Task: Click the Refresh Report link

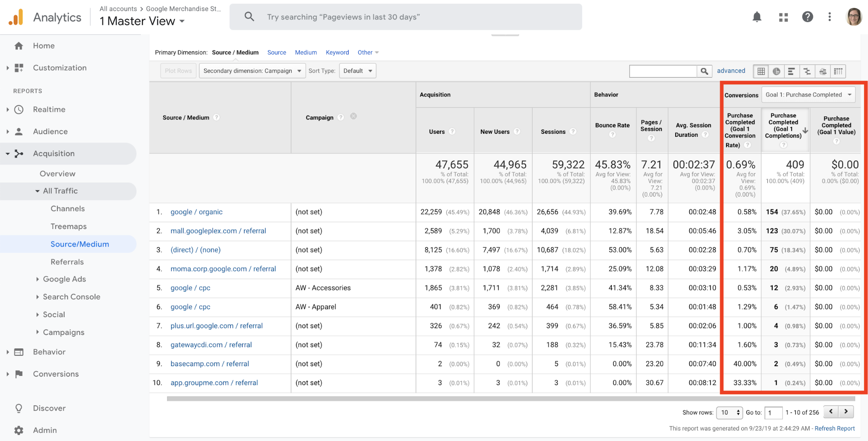Action: tap(834, 428)
